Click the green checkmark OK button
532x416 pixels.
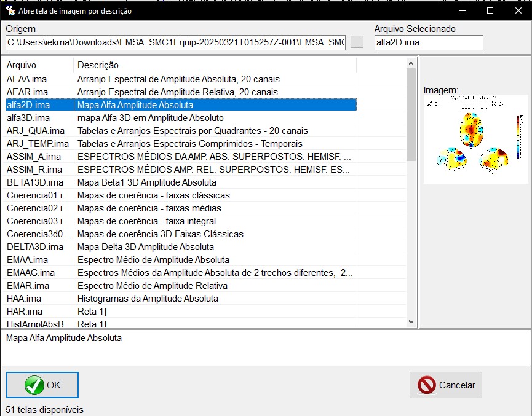(x=42, y=385)
